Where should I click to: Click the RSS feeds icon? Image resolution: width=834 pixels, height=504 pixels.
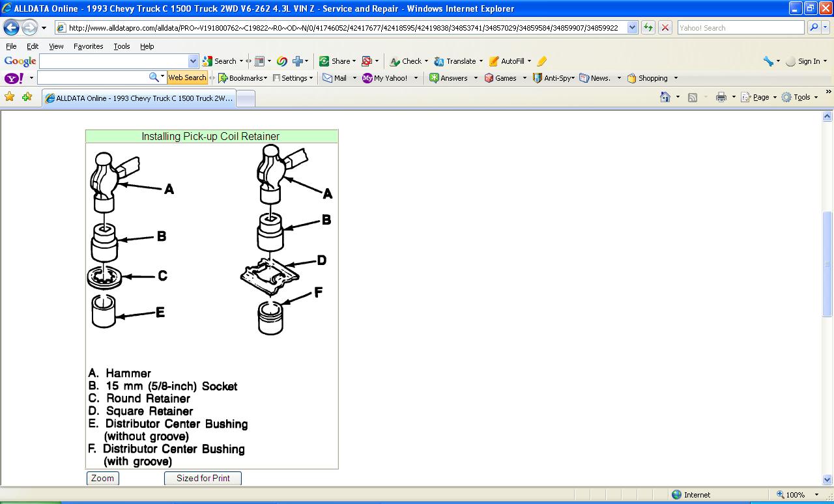(693, 97)
